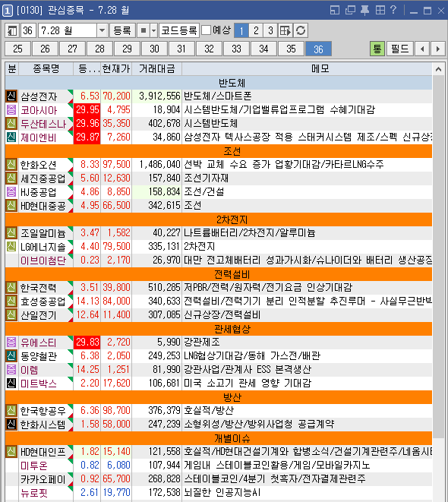The image size is (448, 502).
Task: Click the duplicate window icon in title bar
Action: tap(350, 10)
